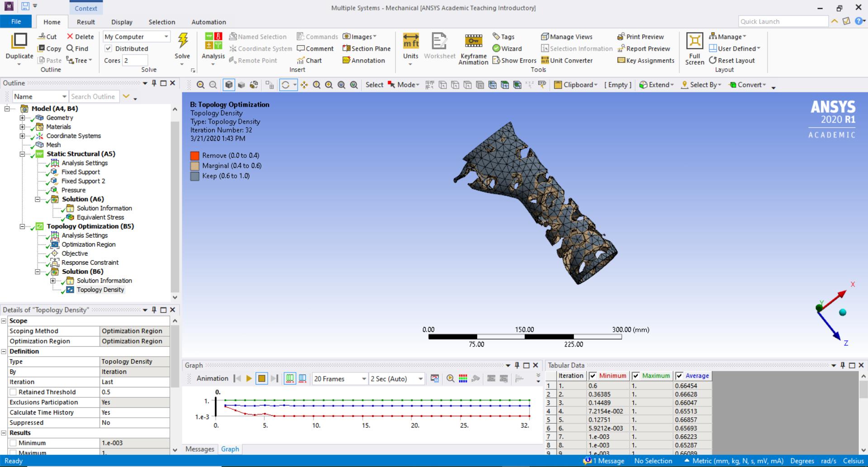Screen dimensions: 868x467
Task: Open the 2 Sec (Auto) dropdown
Action: [x=397, y=379]
